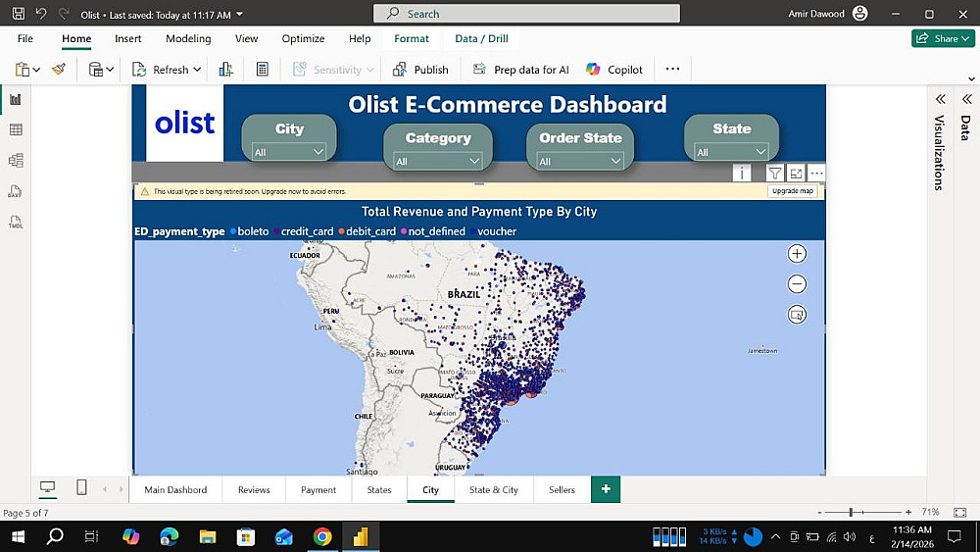Open DAX query view in sidebar
The width and height of the screenshot is (980, 552).
tap(16, 191)
